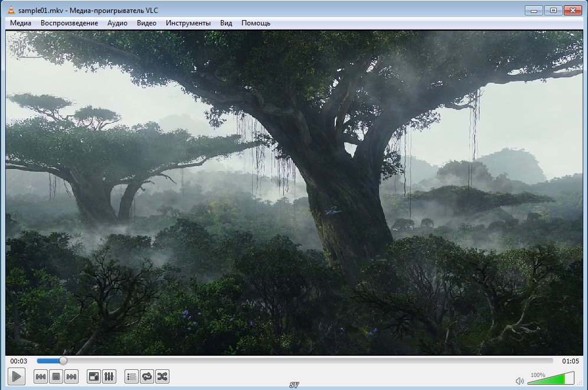The image size is (588, 390).
Task: Mute audio with speaker icon
Action: coord(520,381)
